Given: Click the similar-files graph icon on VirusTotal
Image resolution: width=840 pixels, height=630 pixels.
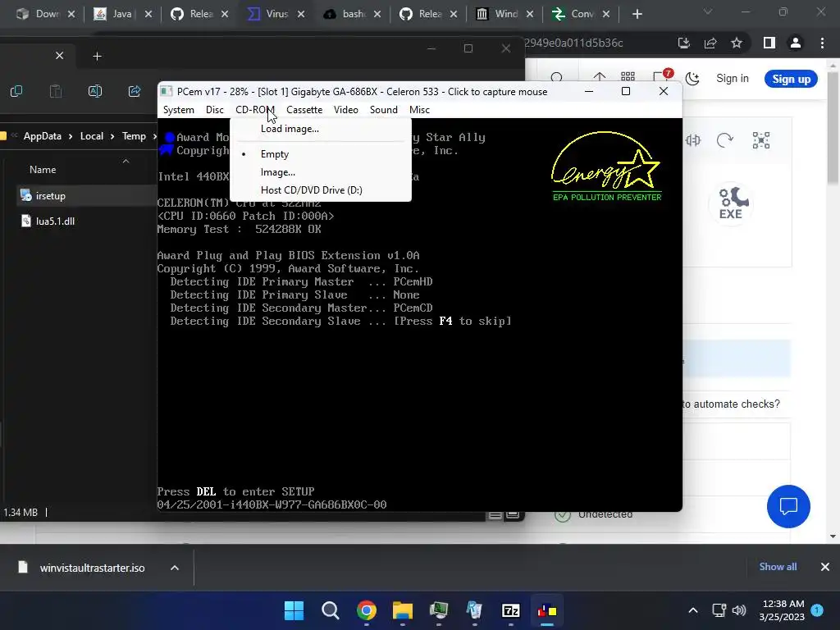Looking at the screenshot, I should (761, 140).
